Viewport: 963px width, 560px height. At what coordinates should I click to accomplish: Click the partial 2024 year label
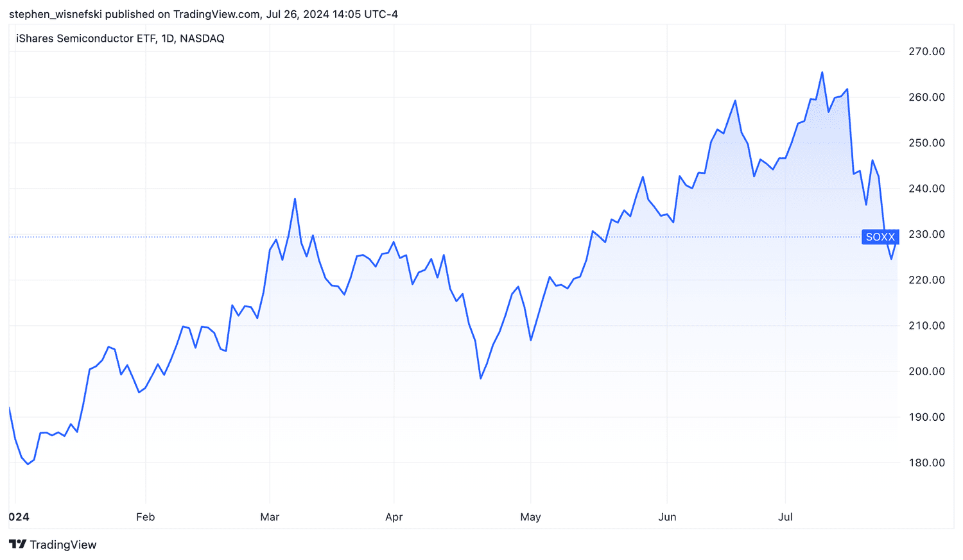coord(19,517)
